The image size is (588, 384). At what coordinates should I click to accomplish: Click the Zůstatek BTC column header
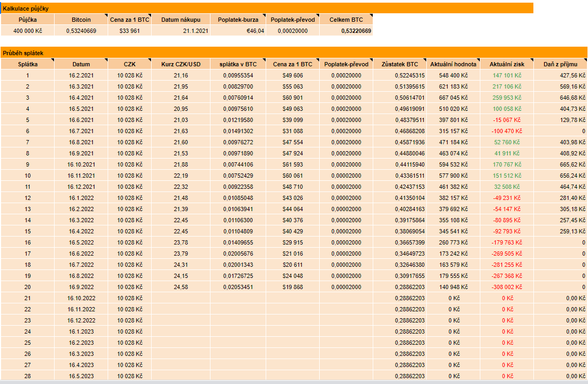[399, 64]
